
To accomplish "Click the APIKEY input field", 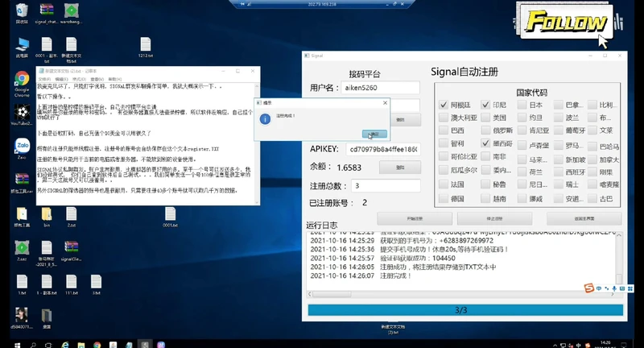I will (x=383, y=149).
